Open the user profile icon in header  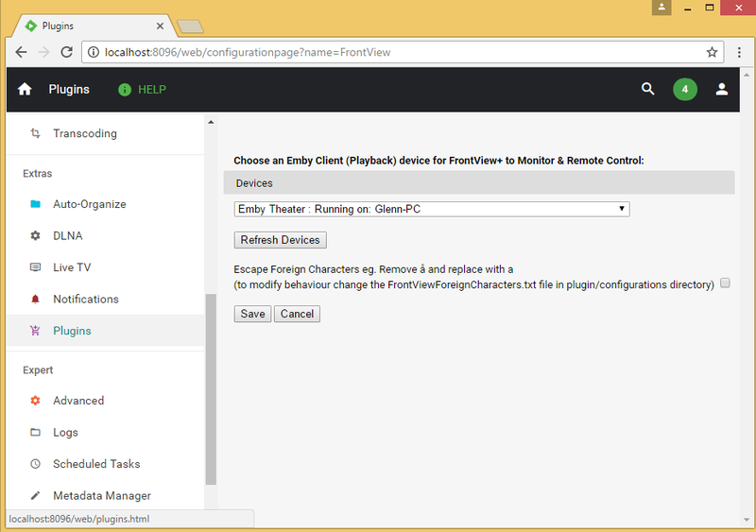click(721, 89)
